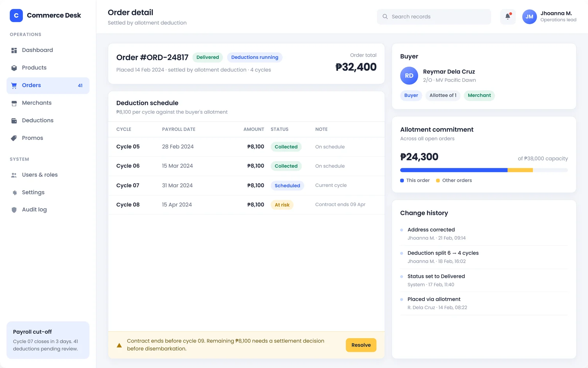
Task: Click the Merchants storefront icon
Action: click(x=14, y=103)
